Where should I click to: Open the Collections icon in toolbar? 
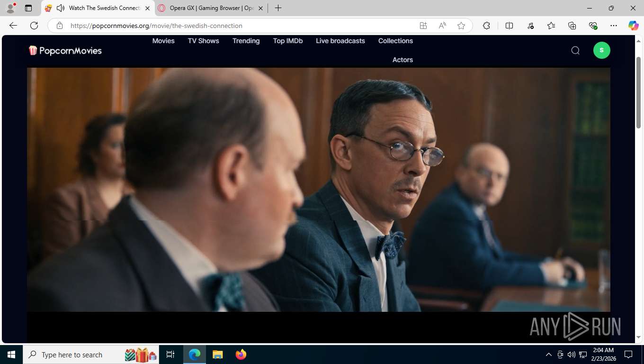pos(572,26)
